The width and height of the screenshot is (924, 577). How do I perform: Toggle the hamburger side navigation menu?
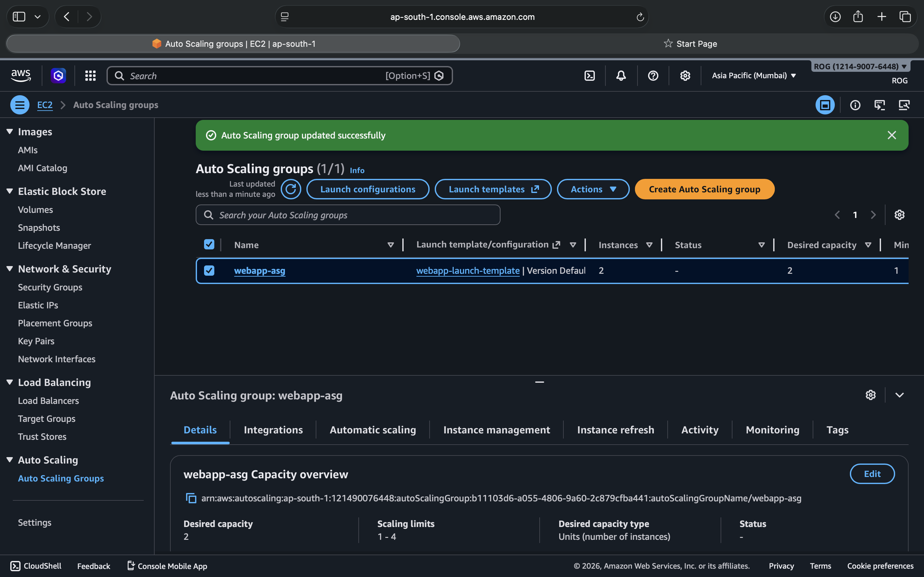coord(20,105)
